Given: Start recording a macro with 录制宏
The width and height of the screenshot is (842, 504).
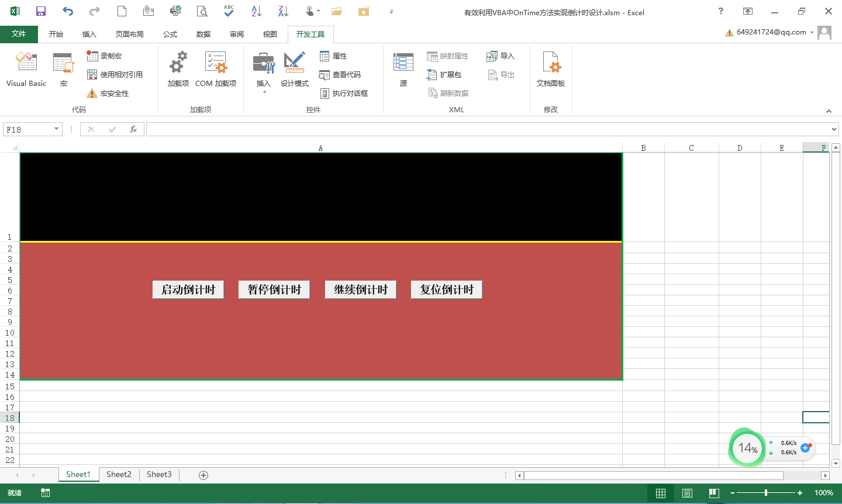Looking at the screenshot, I should click(105, 56).
